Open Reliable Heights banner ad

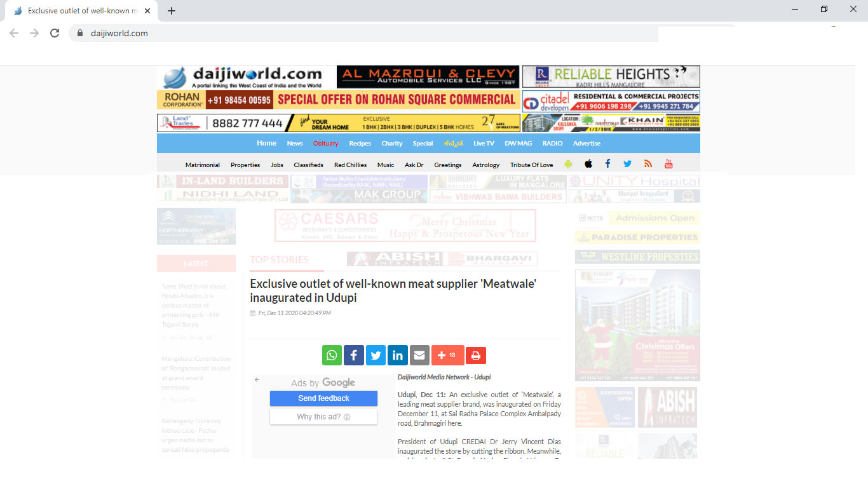pyautogui.click(x=611, y=77)
